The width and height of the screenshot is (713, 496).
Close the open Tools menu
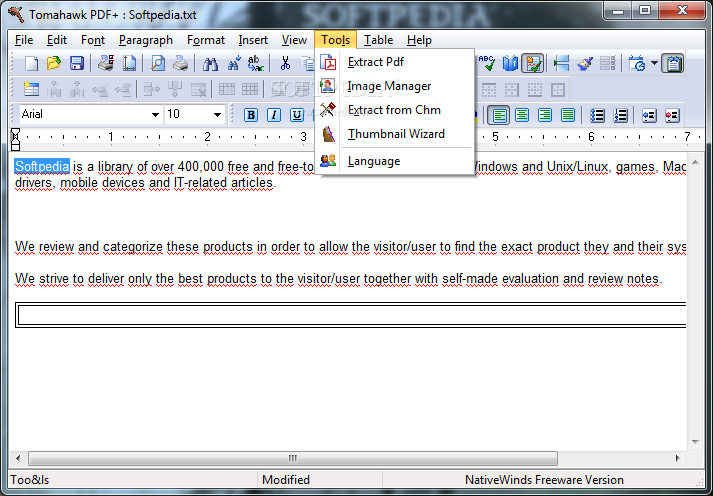coord(335,40)
